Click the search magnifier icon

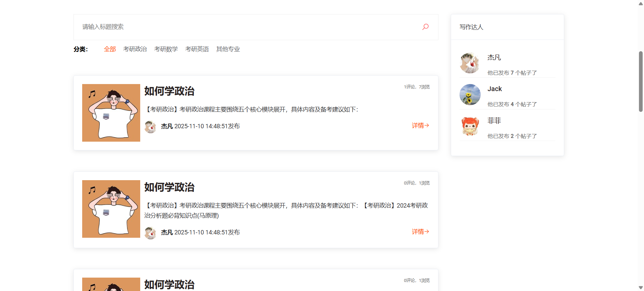(x=425, y=27)
